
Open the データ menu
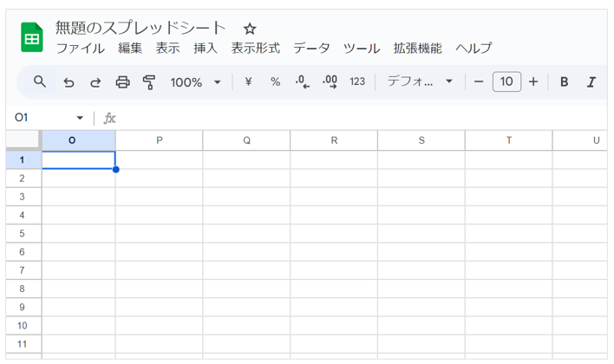pos(311,49)
